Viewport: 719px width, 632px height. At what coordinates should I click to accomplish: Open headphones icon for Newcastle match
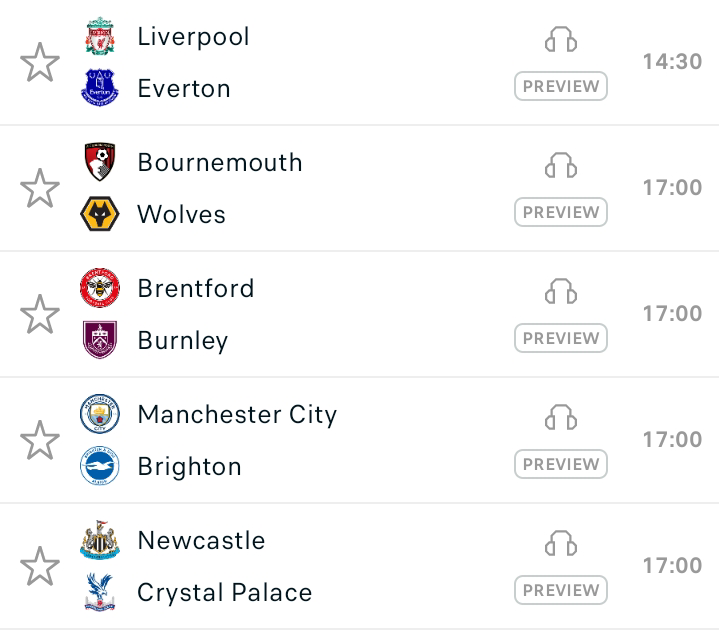[x=561, y=543]
